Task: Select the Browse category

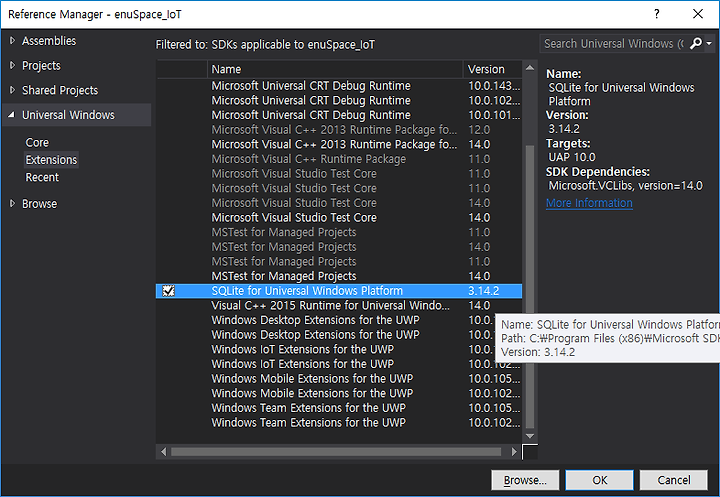Action: (x=39, y=204)
